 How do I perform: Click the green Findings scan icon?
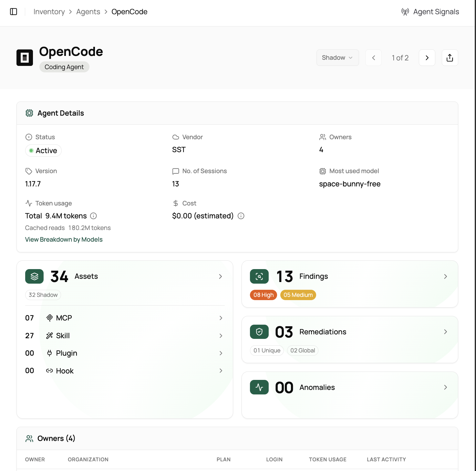[x=259, y=276]
